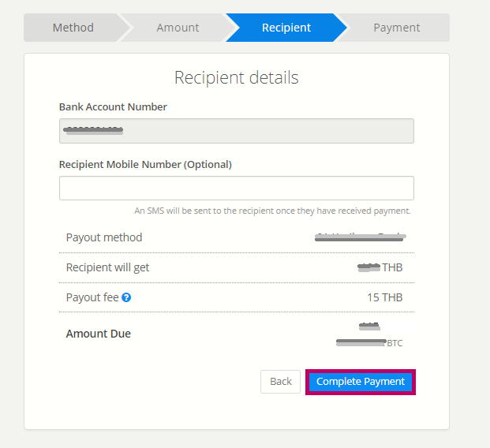Image resolution: width=490 pixels, height=448 pixels.
Task: Select the active Recipient step
Action: pos(286,28)
